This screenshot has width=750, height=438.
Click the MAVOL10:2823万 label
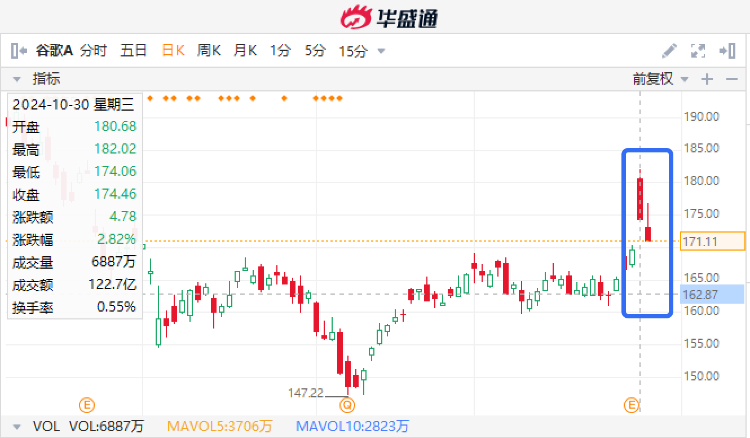(353, 426)
